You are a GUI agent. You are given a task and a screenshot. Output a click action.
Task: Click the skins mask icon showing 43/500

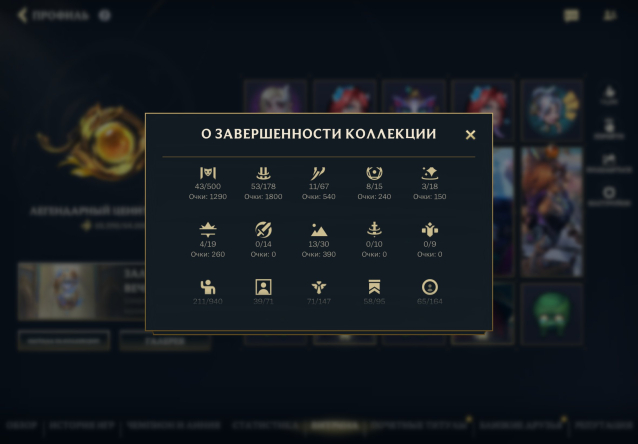pos(208,173)
